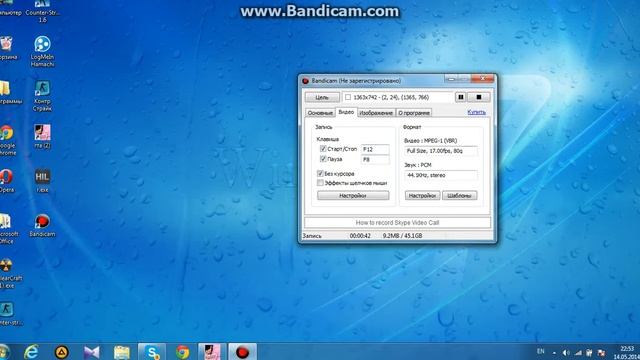This screenshot has width=640, height=360.
Task: Open Windows Explorer from the taskbar
Action: 122,352
